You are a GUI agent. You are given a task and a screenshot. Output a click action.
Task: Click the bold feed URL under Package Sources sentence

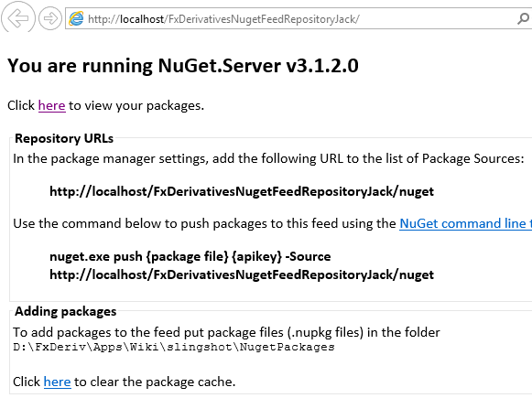point(242,191)
